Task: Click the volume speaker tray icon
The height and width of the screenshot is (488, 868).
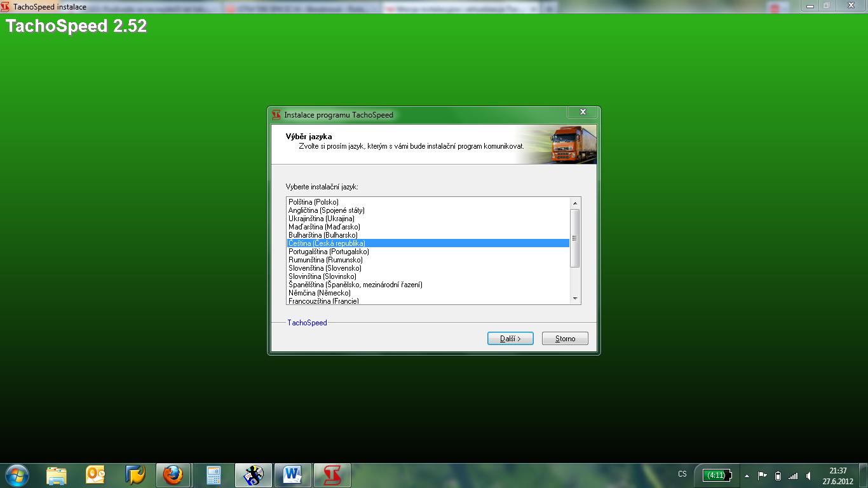Action: click(808, 475)
